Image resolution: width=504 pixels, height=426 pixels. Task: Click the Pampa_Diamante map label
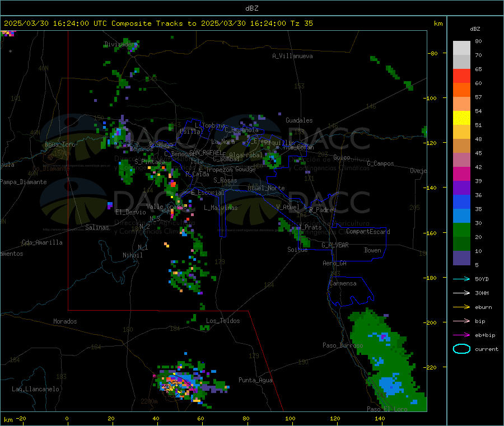click(x=24, y=182)
